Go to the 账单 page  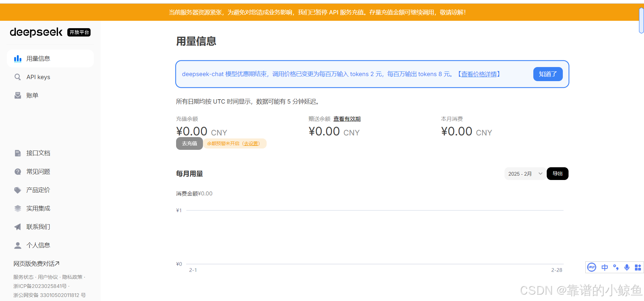pyautogui.click(x=50, y=96)
